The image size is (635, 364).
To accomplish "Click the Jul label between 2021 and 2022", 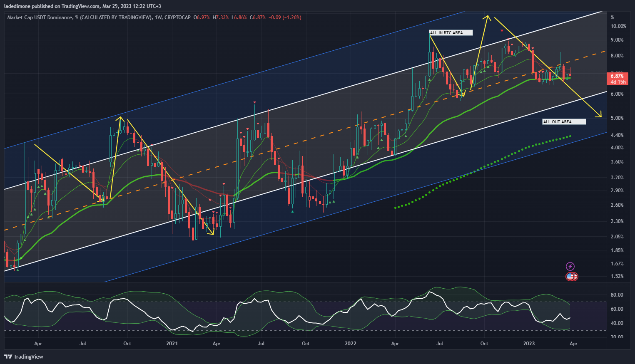I will [x=261, y=344].
